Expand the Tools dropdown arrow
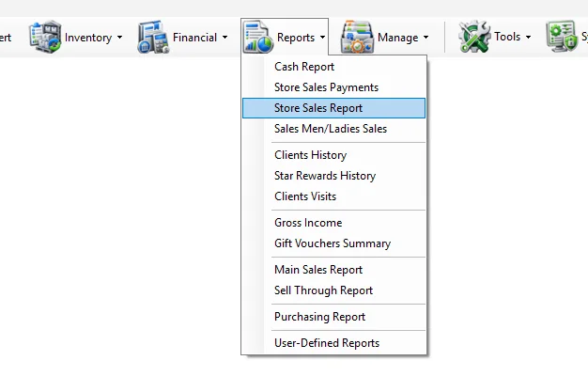Screen dimensions: 588x392 pyautogui.click(x=528, y=37)
